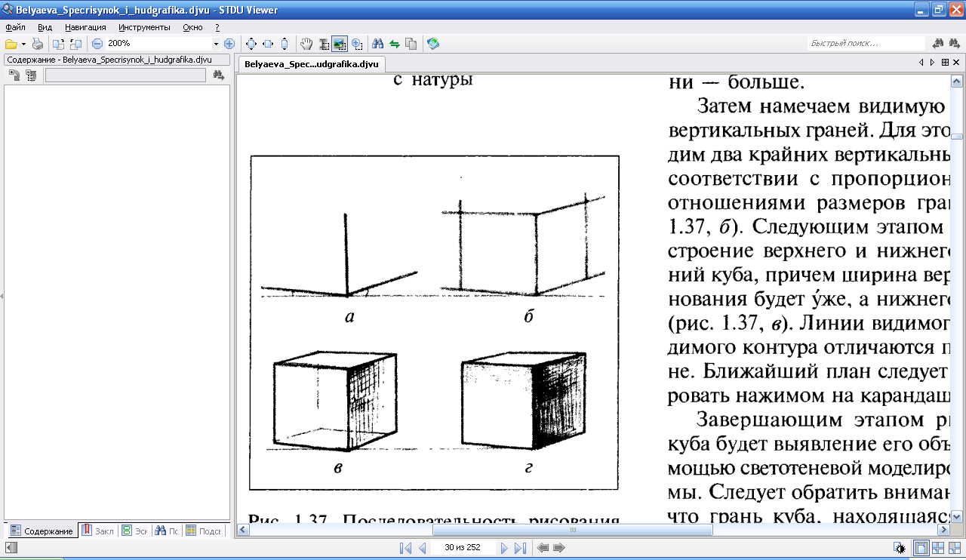Open search with the binoculars icon

(378, 44)
